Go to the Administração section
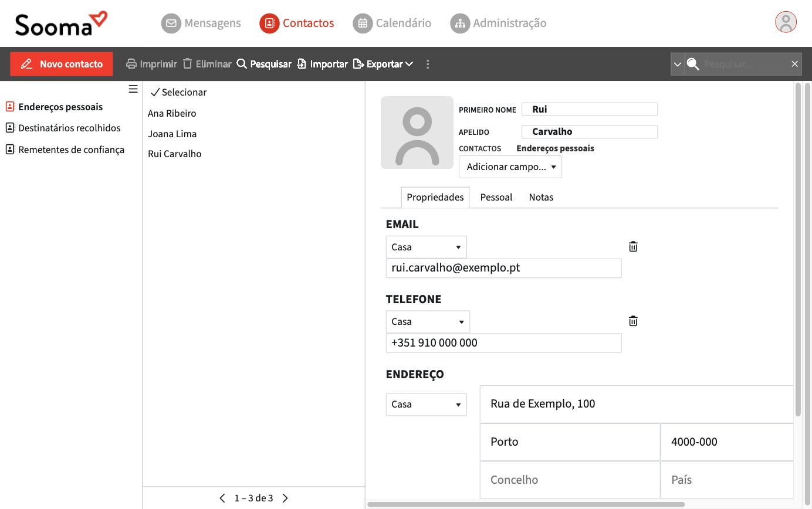Viewport: 812px width, 509px height. [x=498, y=23]
